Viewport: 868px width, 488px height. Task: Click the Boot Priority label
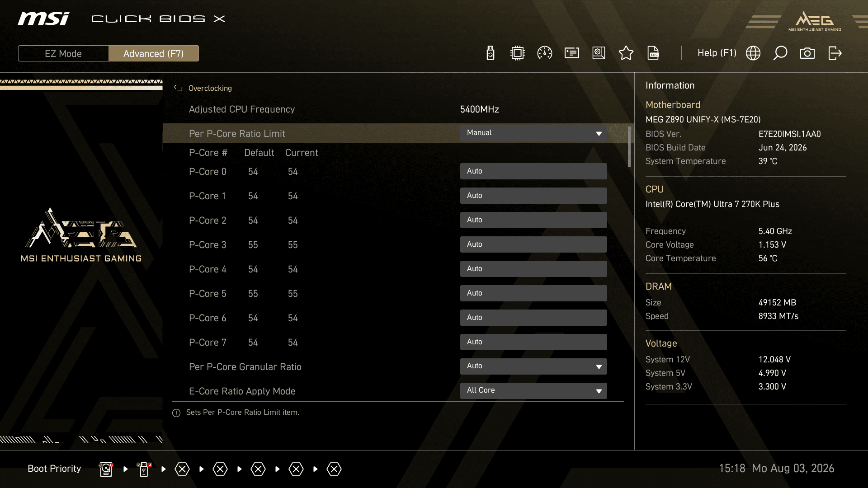[54, 469]
